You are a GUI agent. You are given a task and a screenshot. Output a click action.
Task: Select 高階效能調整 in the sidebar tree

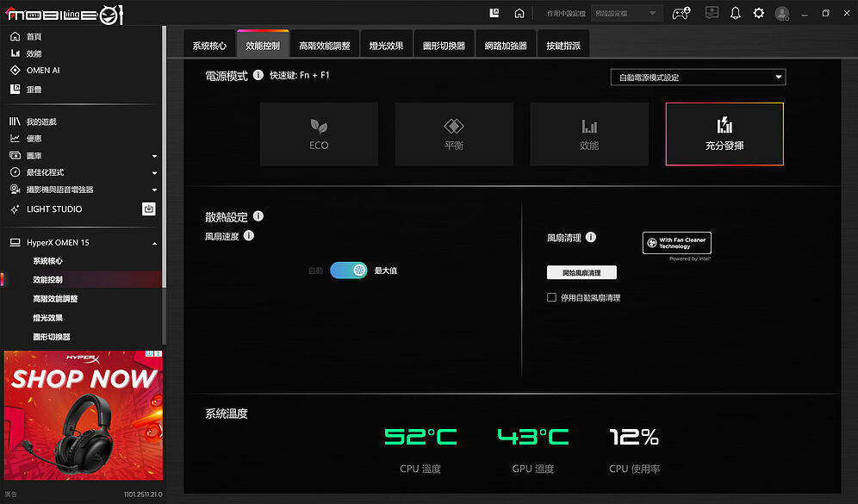pos(55,299)
